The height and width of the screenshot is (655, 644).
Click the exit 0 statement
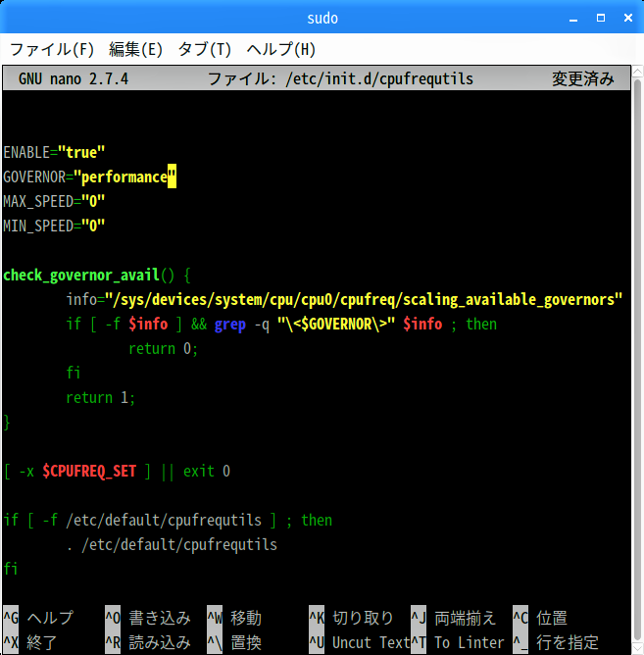click(207, 472)
